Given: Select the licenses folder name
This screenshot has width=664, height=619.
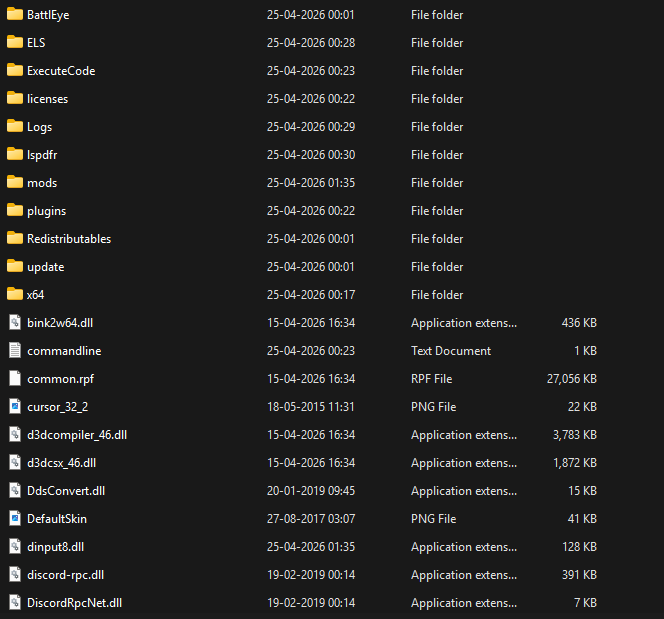Looking at the screenshot, I should tap(47, 99).
